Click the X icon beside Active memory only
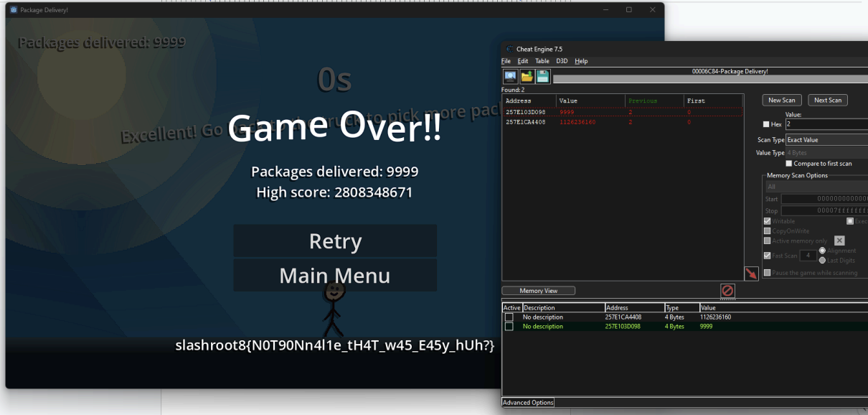Viewport: 868px width, 415px height. pyautogui.click(x=839, y=241)
